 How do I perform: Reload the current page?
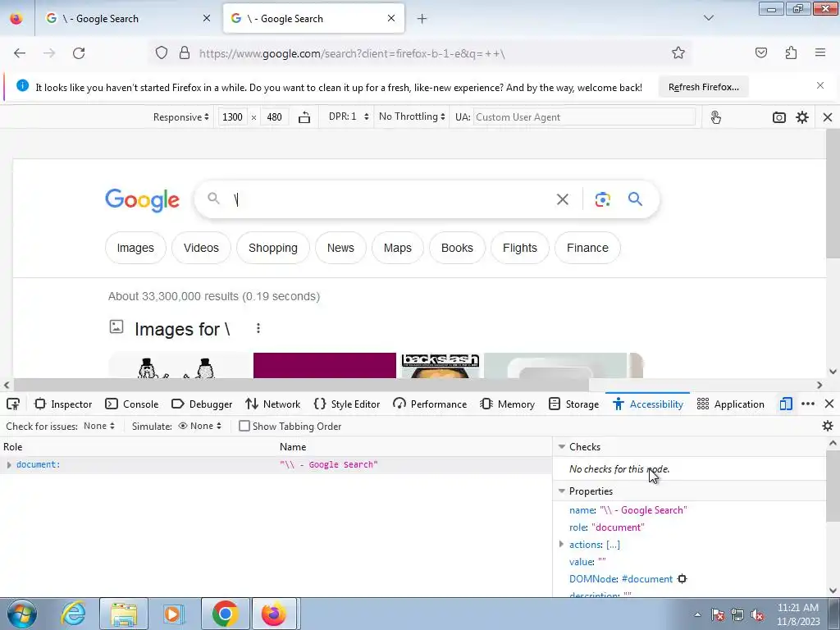coord(79,53)
